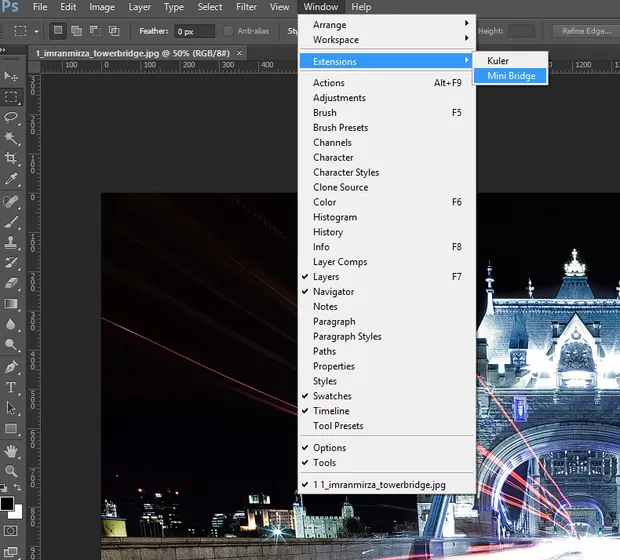Uncheck Layers panel in Window menu
This screenshot has width=620, height=560.
326,277
